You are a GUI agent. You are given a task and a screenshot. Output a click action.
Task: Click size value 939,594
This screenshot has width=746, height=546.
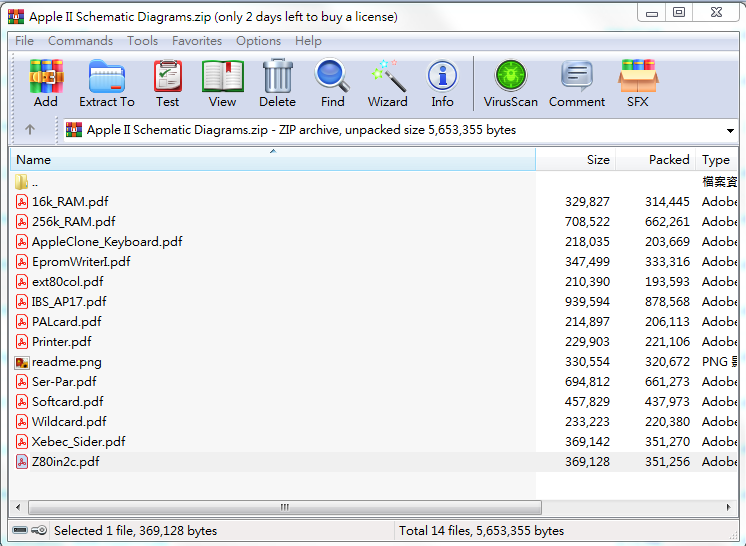coord(587,302)
